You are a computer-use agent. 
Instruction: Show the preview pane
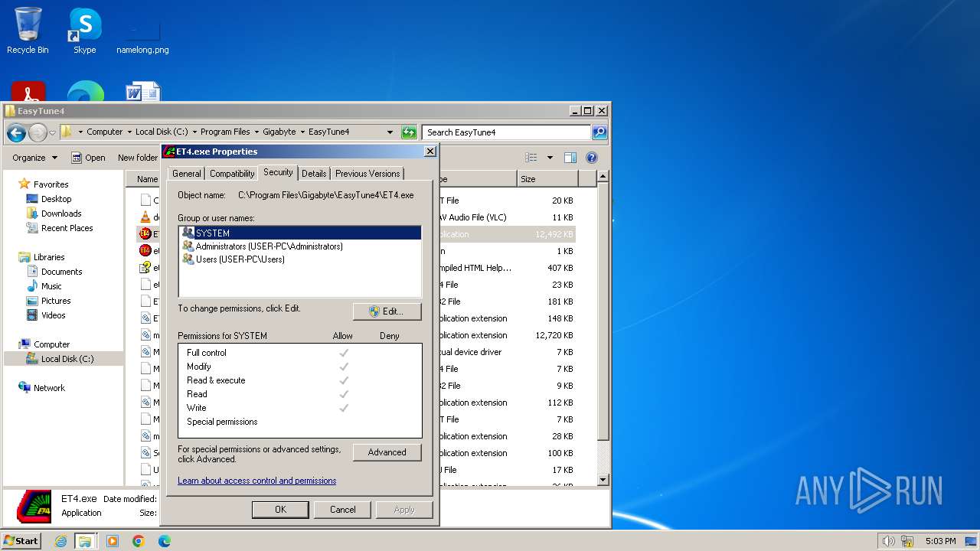(570, 158)
